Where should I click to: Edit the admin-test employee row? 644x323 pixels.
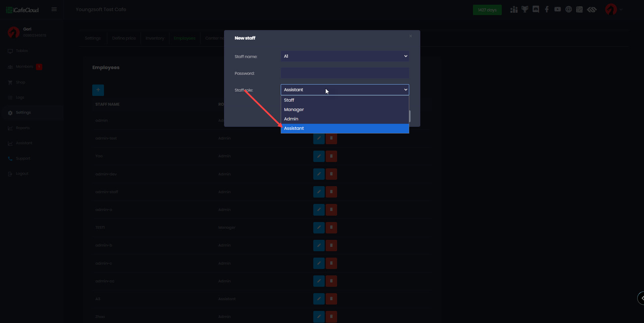pyautogui.click(x=319, y=138)
